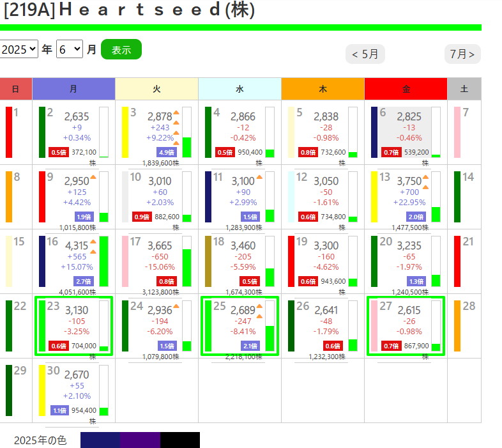Click the 2.0倍 volume badge on June 13
This screenshot has width=502, height=448.
click(x=416, y=217)
